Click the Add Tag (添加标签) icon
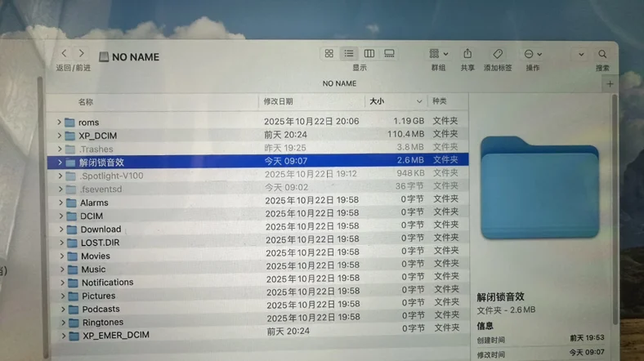 [498, 53]
